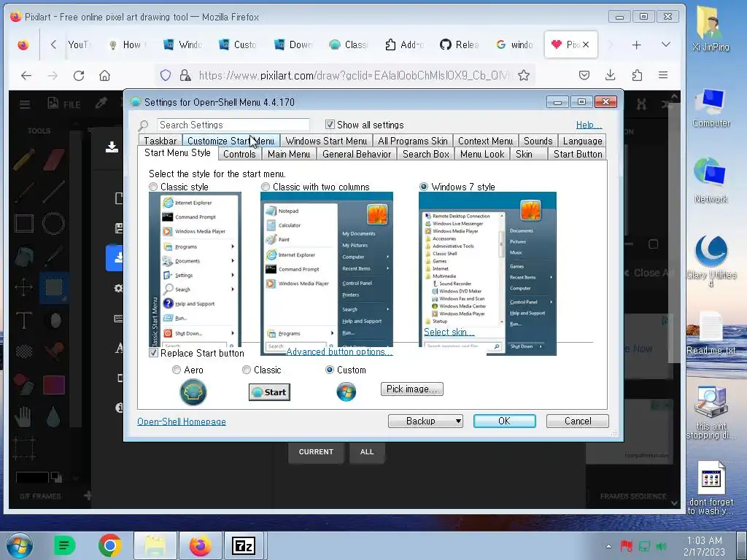Image resolution: width=747 pixels, height=560 pixels.
Task: Select the text tool in Pixilart
Action: pyautogui.click(x=24, y=319)
